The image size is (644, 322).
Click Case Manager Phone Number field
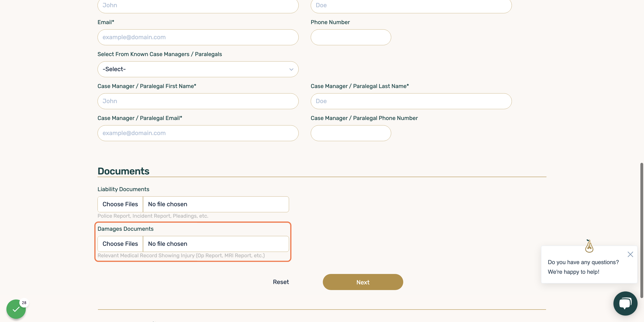(351, 133)
